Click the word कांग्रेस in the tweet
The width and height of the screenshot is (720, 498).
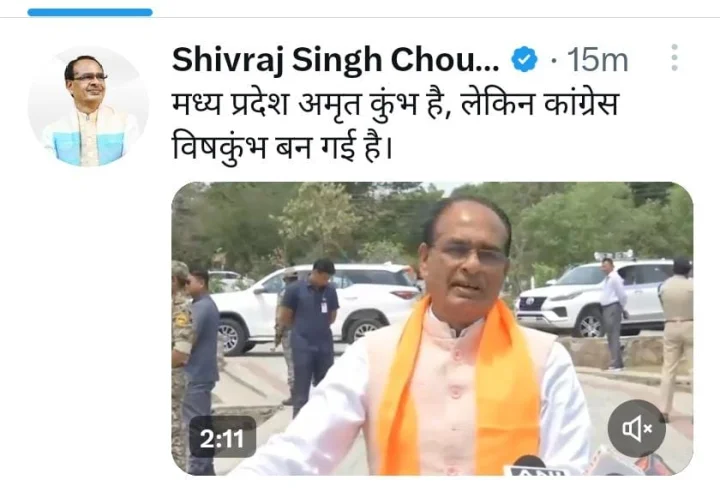coord(581,104)
